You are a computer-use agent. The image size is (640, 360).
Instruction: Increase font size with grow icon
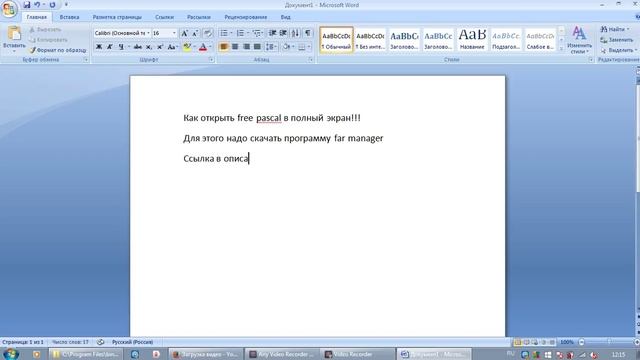coord(184,33)
